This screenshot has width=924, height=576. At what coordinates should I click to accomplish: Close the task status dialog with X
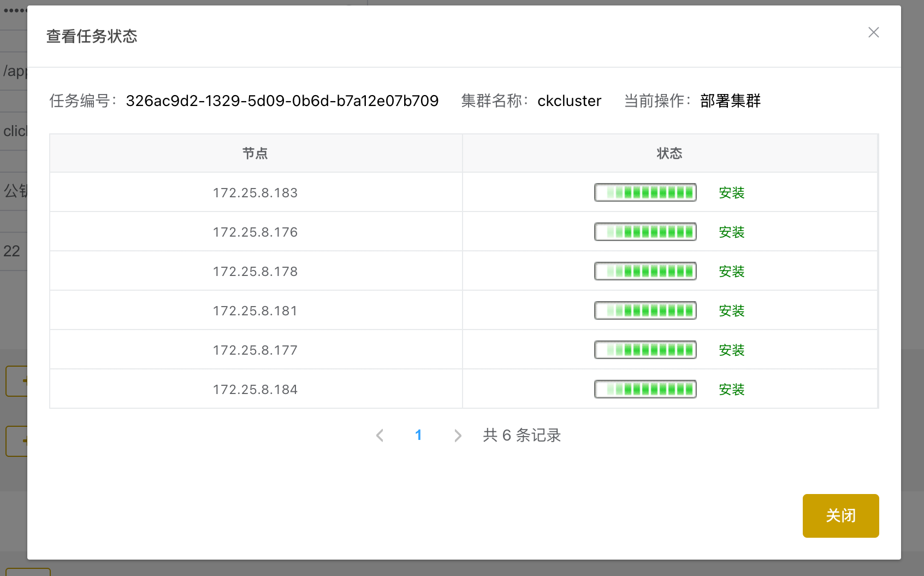(x=873, y=33)
